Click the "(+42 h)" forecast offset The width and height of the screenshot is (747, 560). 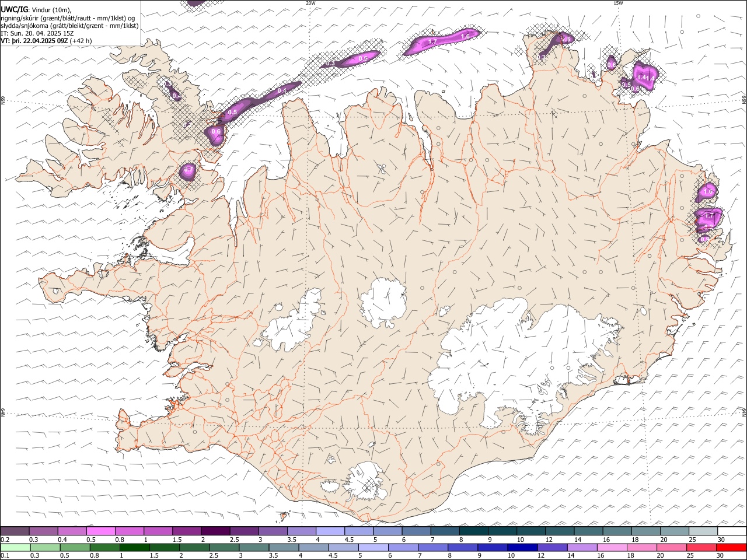[x=81, y=41]
